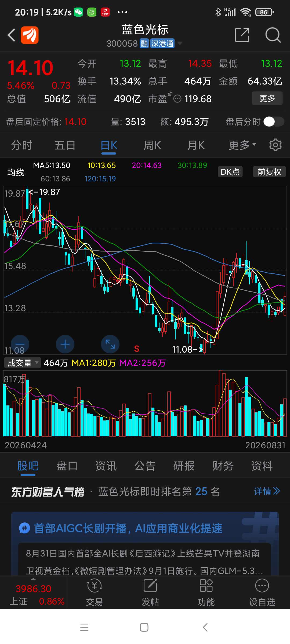Tap the 东方财富人气榜 banner title

48,492
